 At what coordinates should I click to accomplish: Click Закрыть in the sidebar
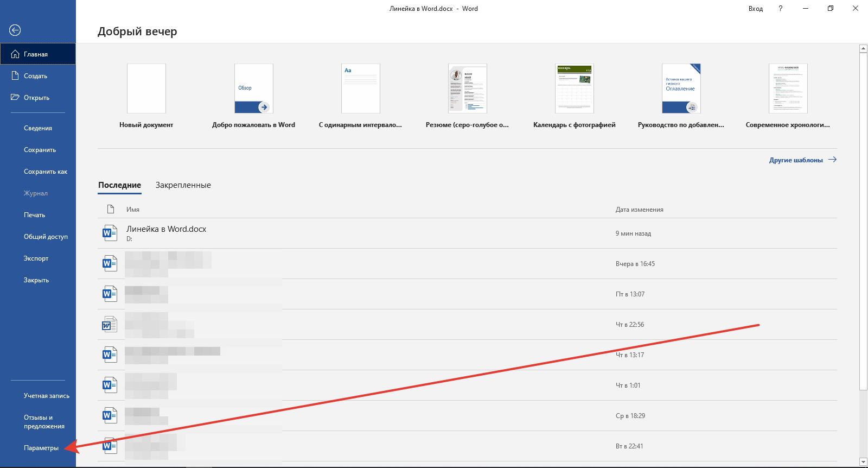[x=38, y=280]
